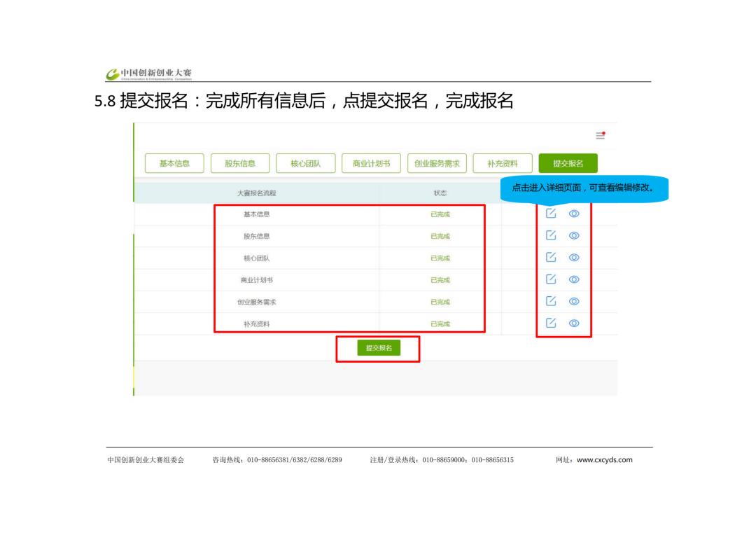View 核心团队 details via eye icon
This screenshot has height=535, width=756.
point(574,257)
